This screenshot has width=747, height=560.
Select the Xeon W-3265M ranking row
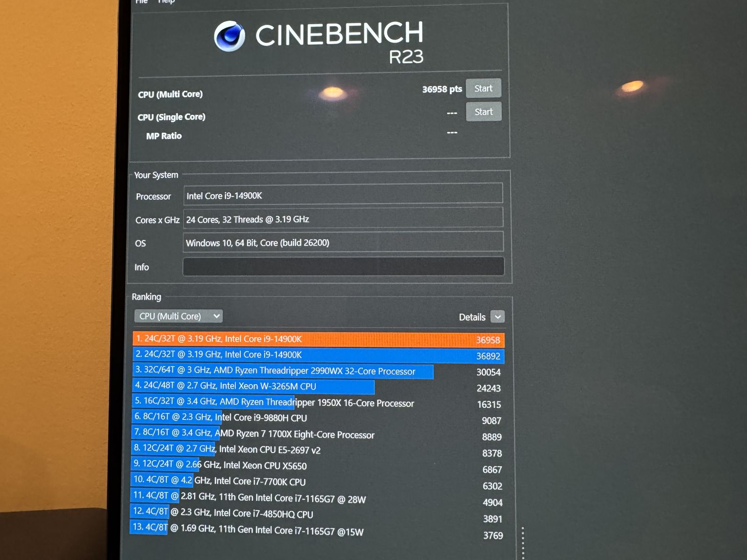pos(317,387)
